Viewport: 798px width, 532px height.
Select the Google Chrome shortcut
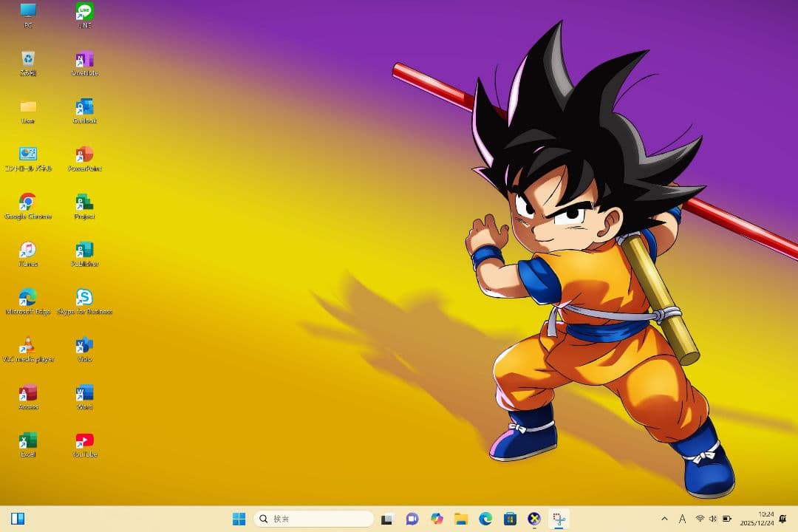(28, 202)
